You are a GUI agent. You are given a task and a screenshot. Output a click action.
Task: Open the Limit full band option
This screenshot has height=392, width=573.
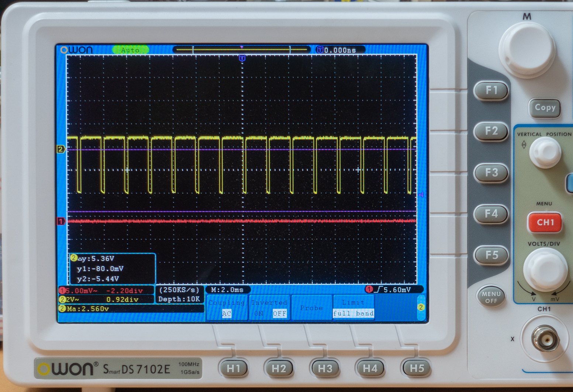coord(353,308)
